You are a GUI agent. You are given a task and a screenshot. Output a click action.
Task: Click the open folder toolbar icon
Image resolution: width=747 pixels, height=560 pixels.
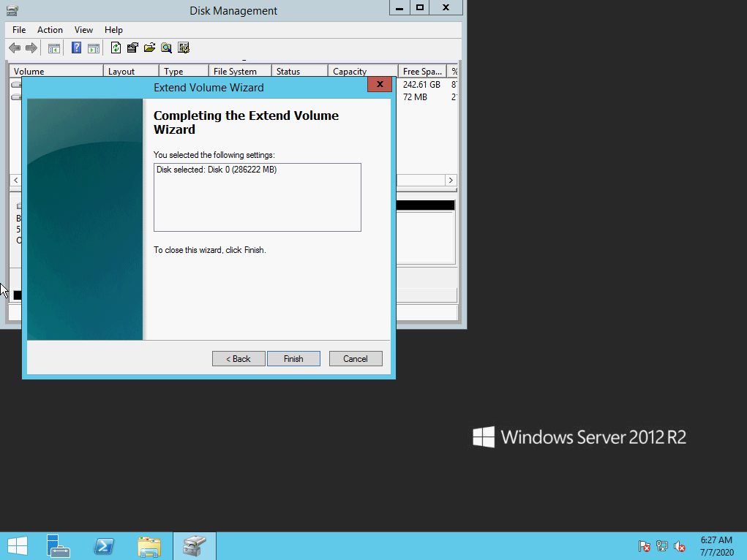[x=149, y=48]
